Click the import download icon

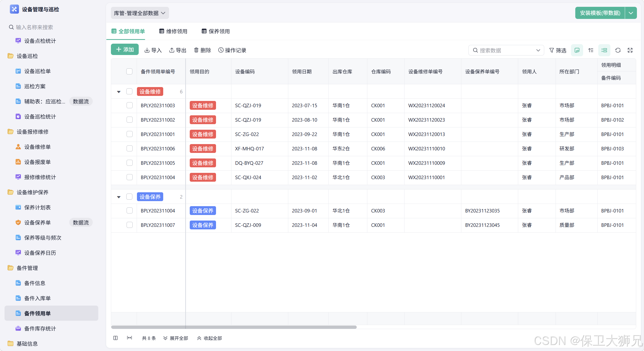147,50
